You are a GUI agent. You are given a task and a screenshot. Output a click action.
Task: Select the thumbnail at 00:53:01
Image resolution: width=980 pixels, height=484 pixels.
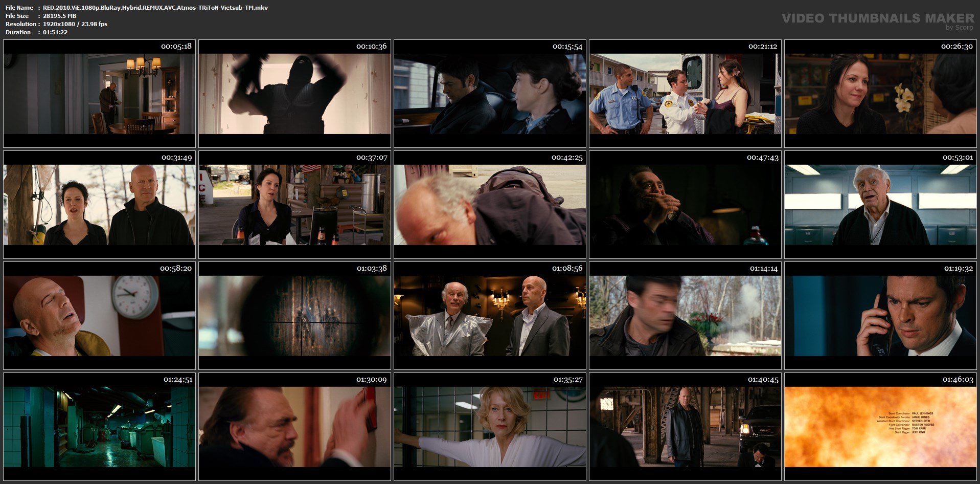tap(880, 205)
